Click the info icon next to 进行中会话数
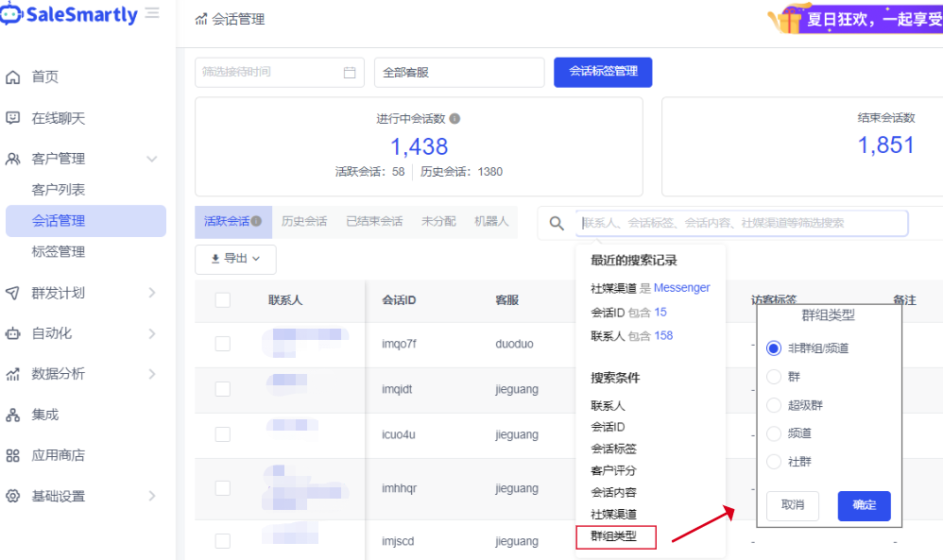 454,119
